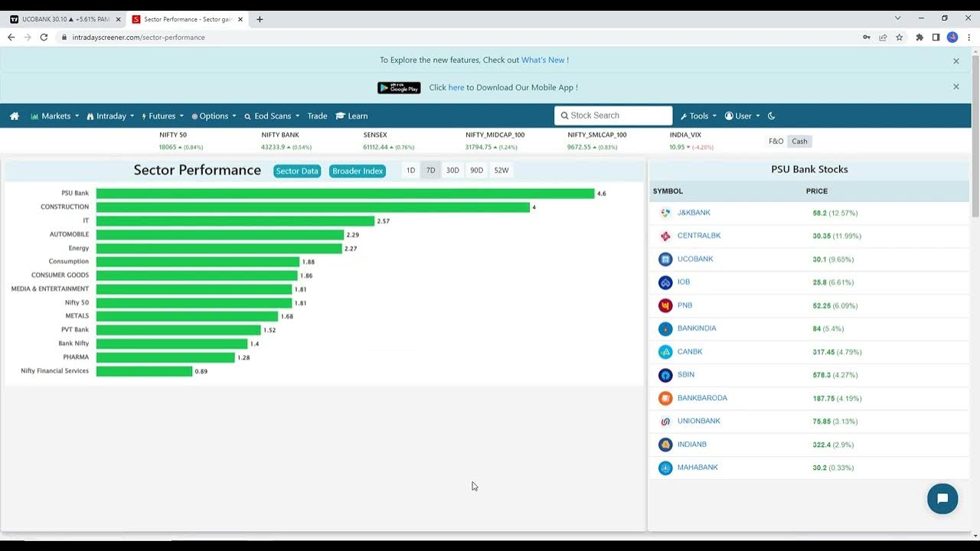Screen dimensions: 980x551
Task: Expand the Futures dropdown menu
Action: coord(162,116)
